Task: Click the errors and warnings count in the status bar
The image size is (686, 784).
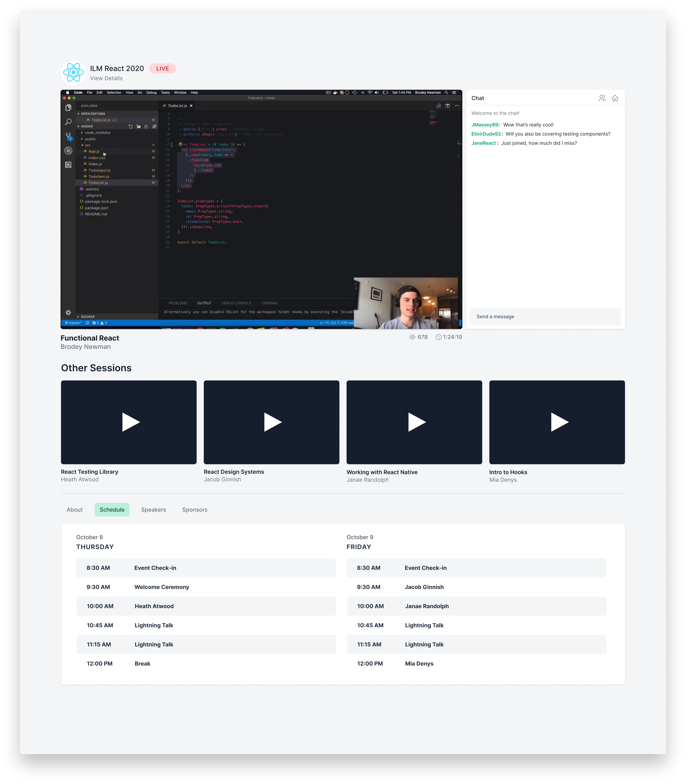Action: 100,323
